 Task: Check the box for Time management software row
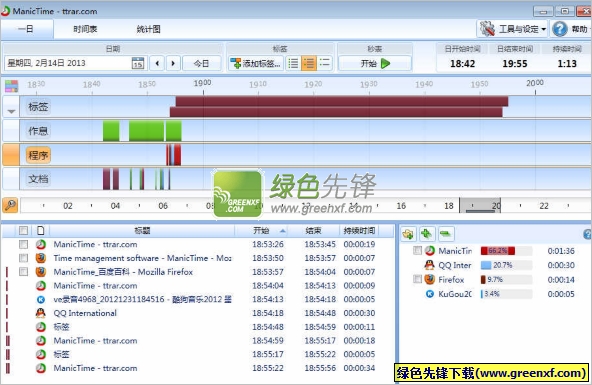[23, 258]
